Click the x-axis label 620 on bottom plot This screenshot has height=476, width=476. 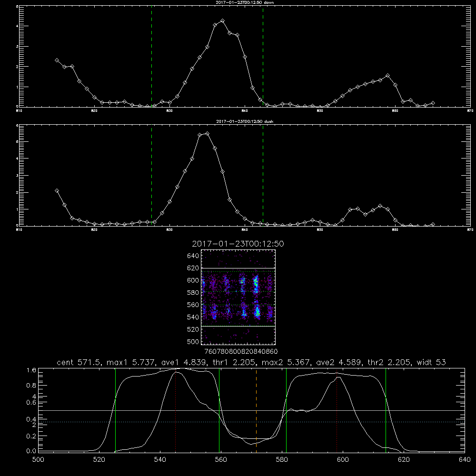(x=404, y=460)
